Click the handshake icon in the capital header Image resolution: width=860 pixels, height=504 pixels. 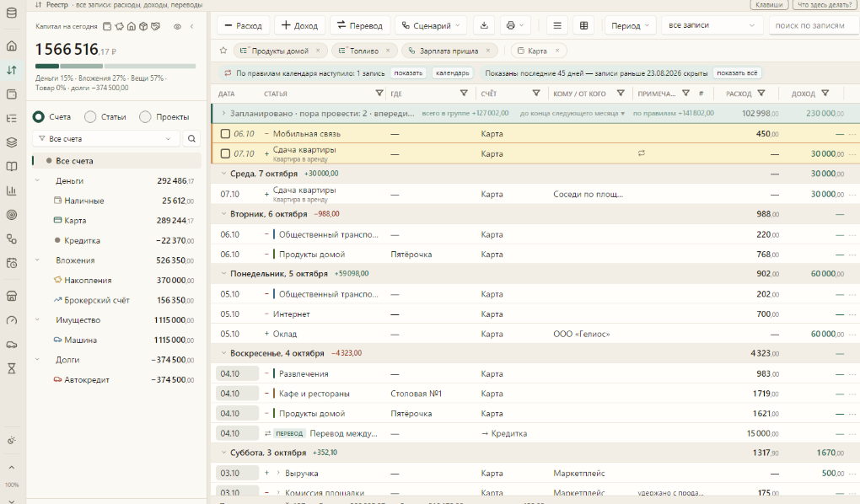(x=156, y=26)
